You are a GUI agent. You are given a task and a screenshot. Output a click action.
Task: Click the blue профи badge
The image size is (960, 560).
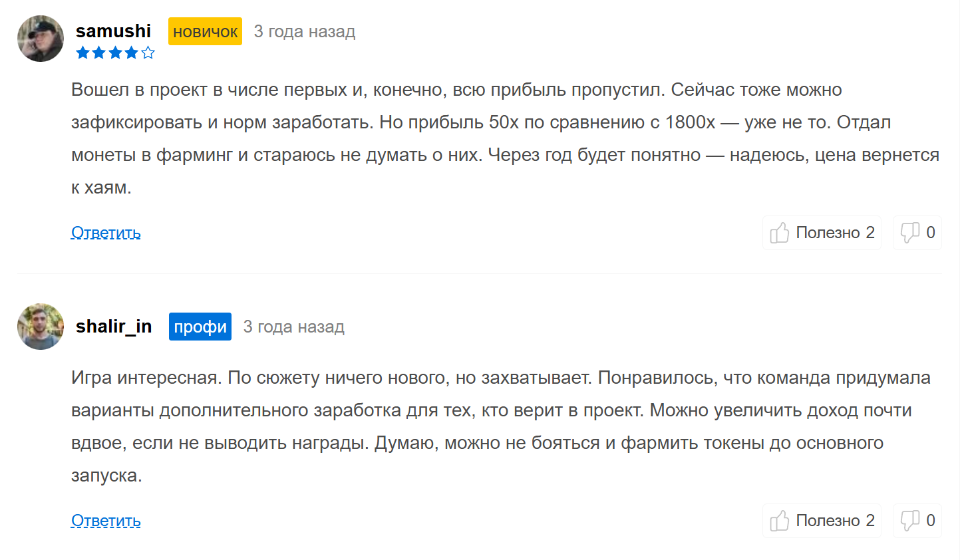point(200,327)
